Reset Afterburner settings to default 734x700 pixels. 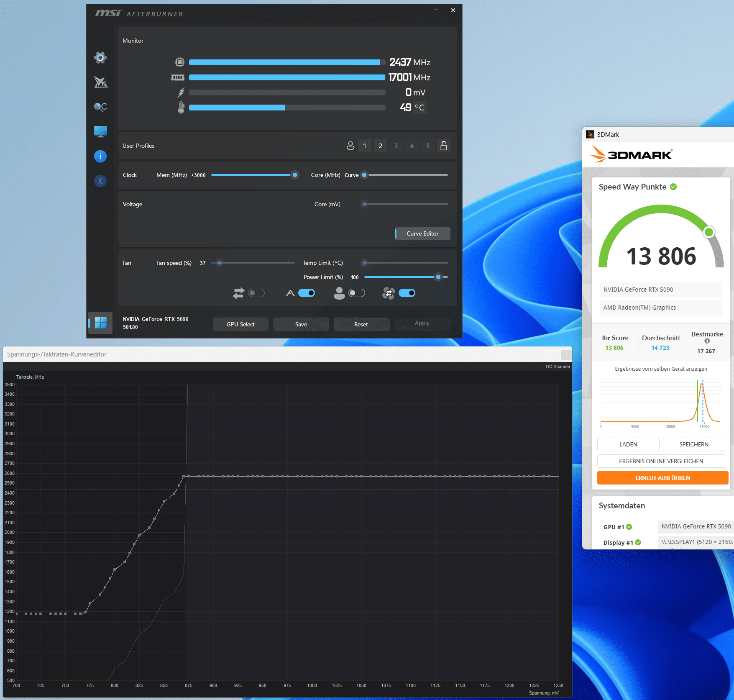(x=361, y=324)
